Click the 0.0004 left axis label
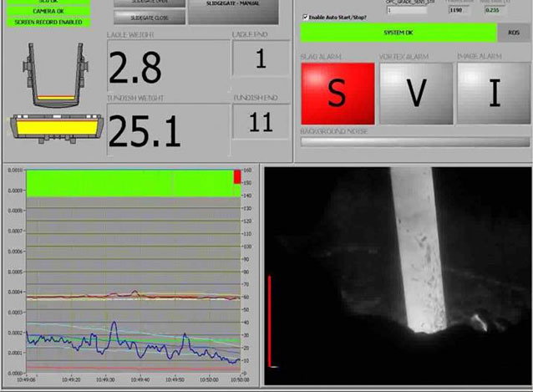 pos(15,292)
